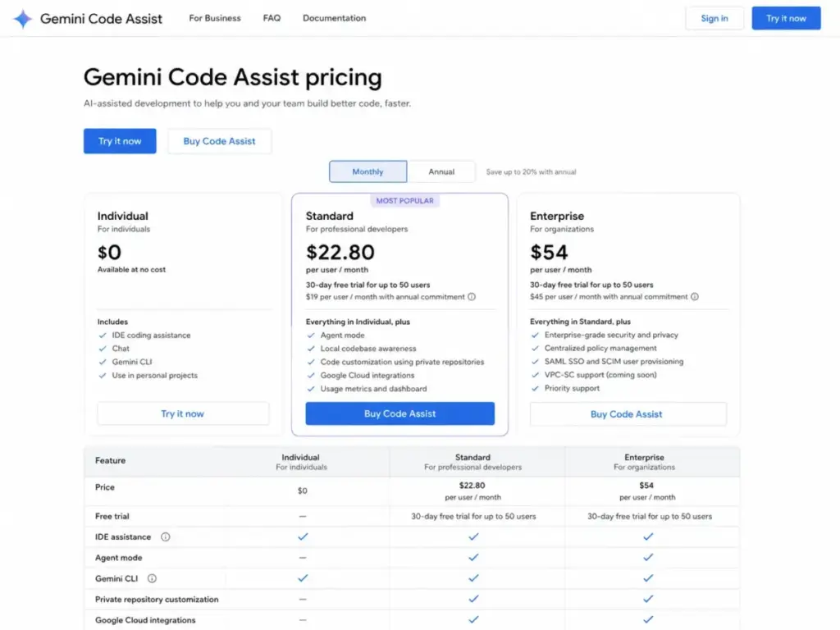Viewport: 840px width, 630px height.
Task: Click MOST POPULAR badge on Standard card
Action: [x=405, y=201]
